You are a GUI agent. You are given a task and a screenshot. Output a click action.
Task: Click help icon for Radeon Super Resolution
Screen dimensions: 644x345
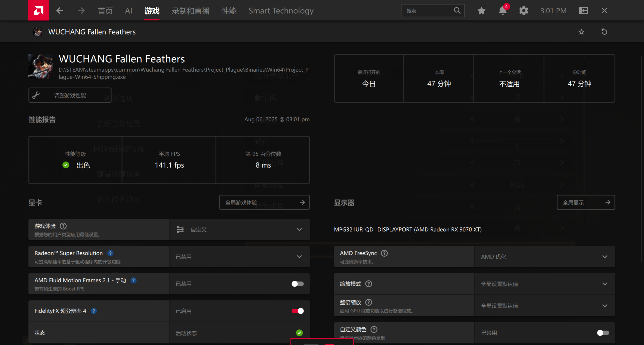pyautogui.click(x=110, y=253)
